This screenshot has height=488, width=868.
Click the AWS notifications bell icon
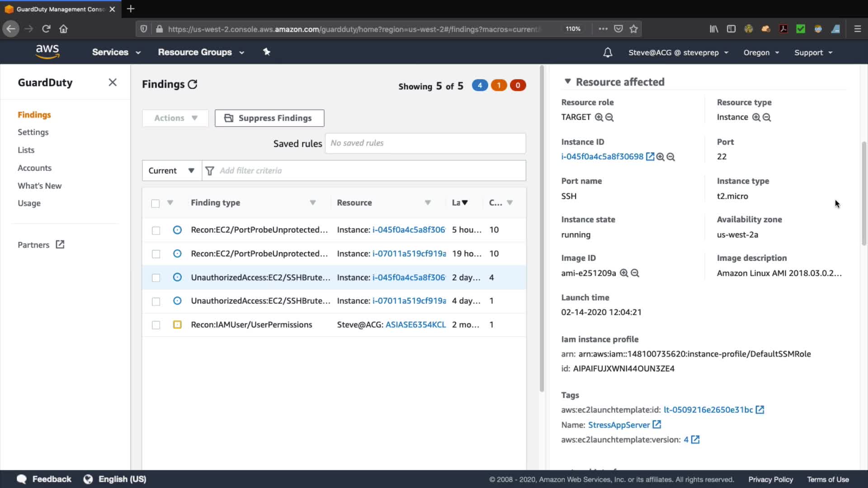tap(608, 52)
